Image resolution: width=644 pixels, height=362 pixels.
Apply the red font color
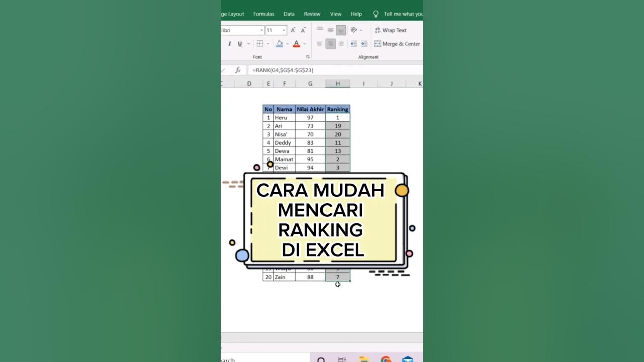pos(296,44)
